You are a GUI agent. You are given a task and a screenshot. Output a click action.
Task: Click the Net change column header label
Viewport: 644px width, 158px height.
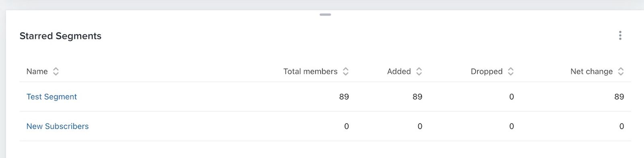tap(592, 72)
